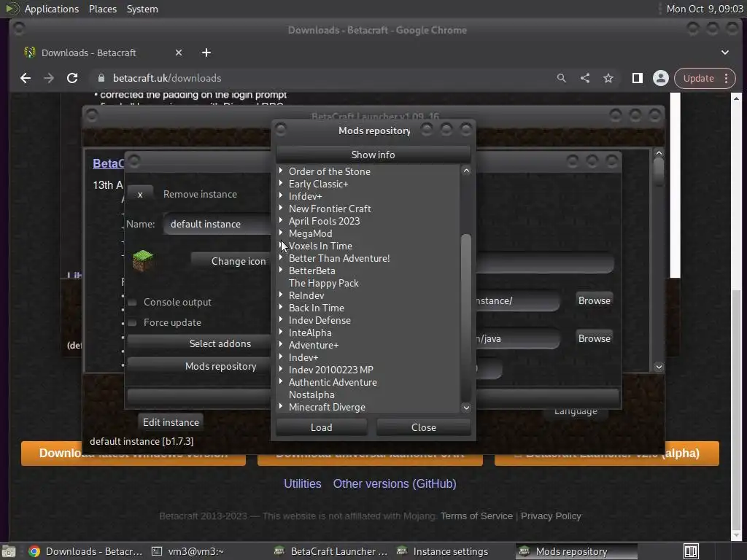Select The Happy Pack mod
The height and width of the screenshot is (560, 747).
(323, 284)
